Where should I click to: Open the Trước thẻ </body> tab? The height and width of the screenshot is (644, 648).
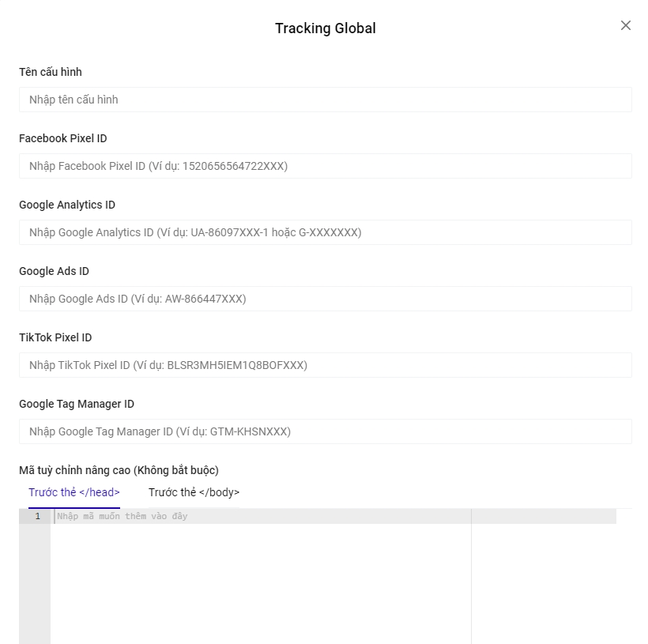click(194, 492)
